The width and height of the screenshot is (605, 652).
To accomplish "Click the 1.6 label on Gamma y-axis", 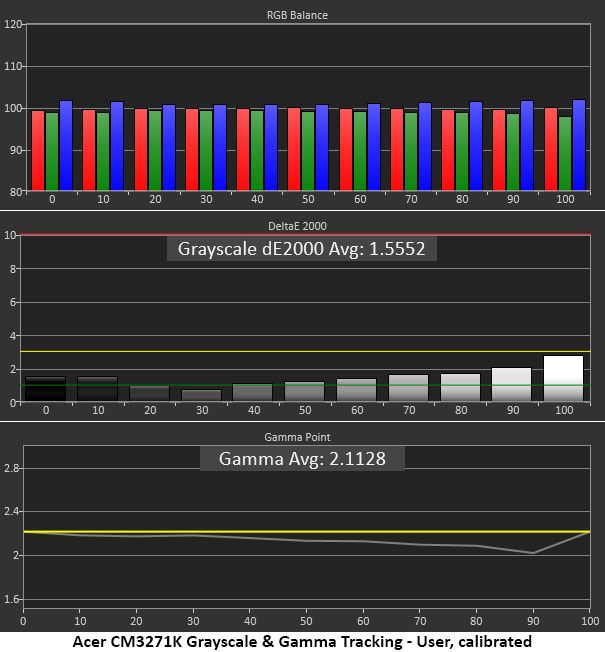I will (x=12, y=599).
